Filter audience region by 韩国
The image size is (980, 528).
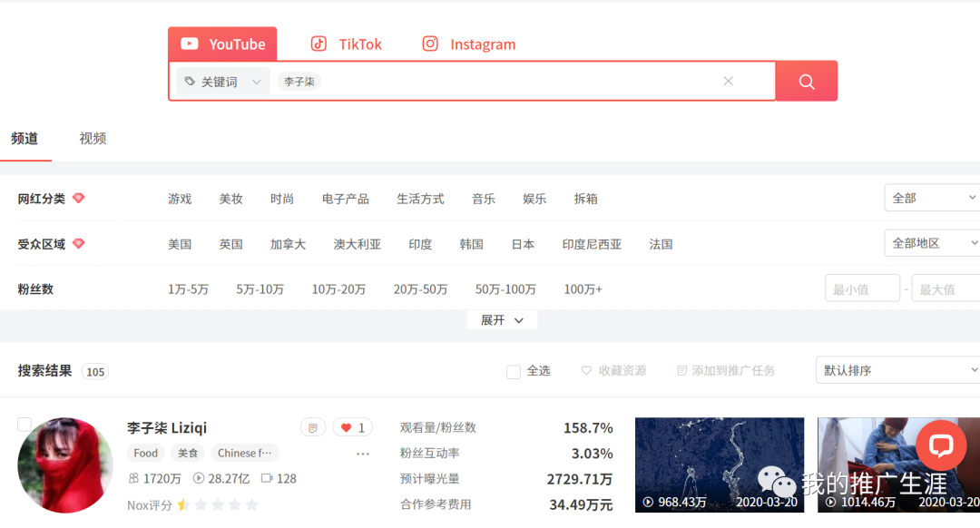tap(471, 244)
